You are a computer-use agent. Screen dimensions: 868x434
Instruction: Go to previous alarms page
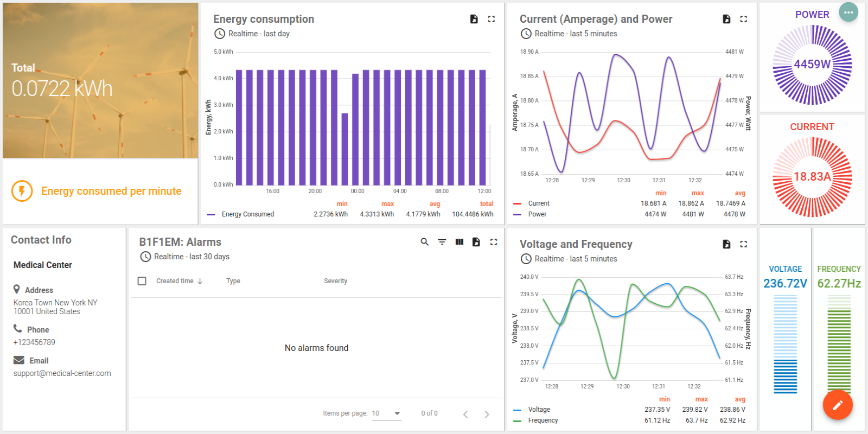465,414
